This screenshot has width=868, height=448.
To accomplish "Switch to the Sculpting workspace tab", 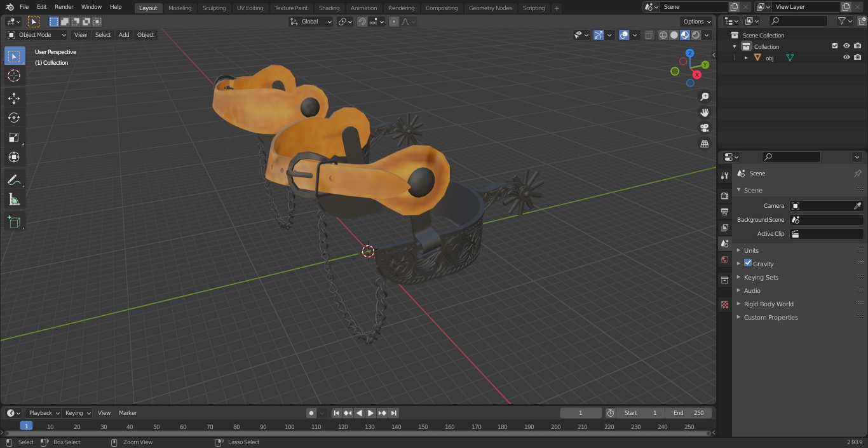I will tap(214, 8).
